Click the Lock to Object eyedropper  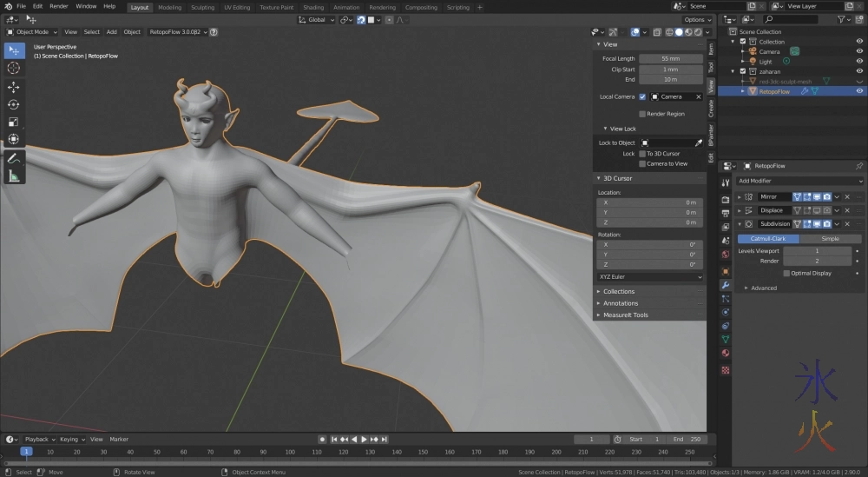point(698,142)
